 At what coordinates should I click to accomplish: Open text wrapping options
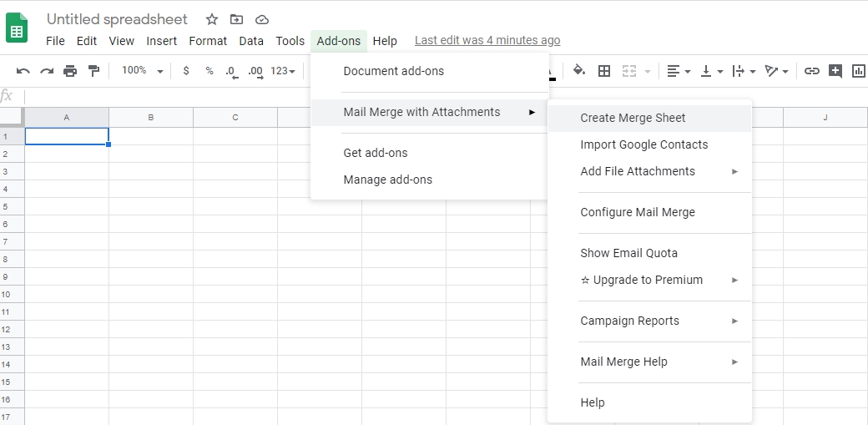pos(744,71)
